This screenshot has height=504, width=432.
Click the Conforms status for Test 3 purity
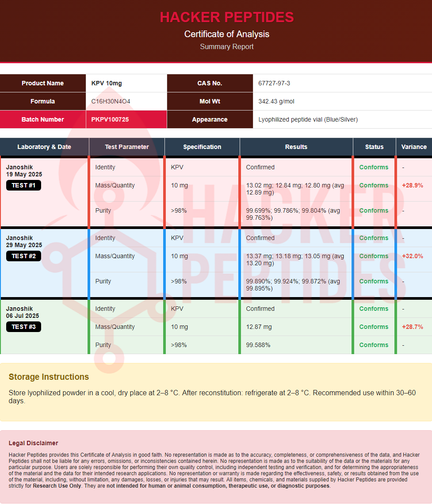[374, 345]
